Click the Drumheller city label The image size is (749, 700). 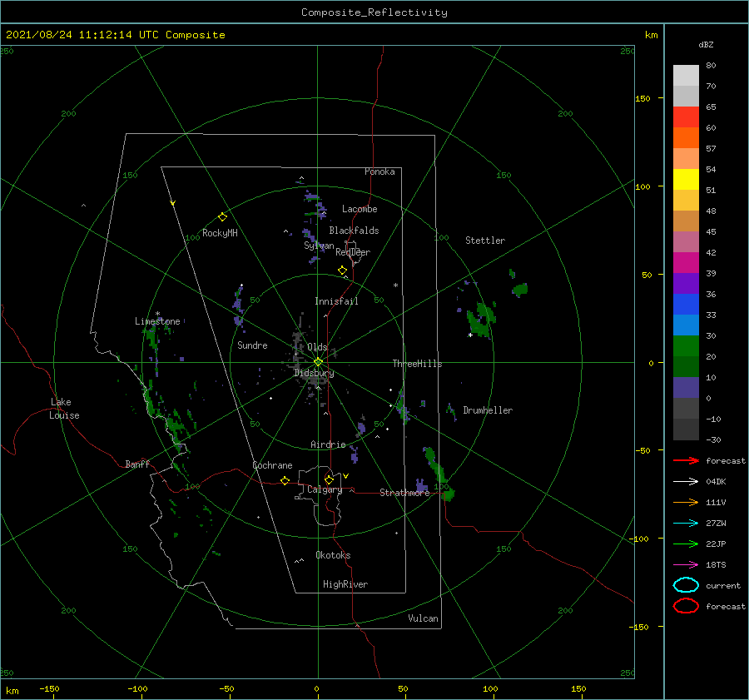tap(488, 410)
